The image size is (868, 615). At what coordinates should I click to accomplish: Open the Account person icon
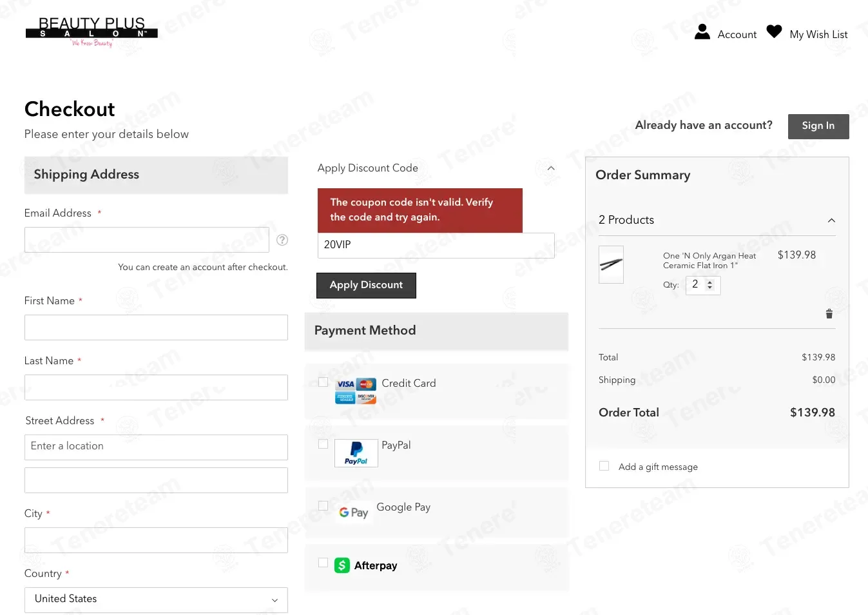coord(702,32)
